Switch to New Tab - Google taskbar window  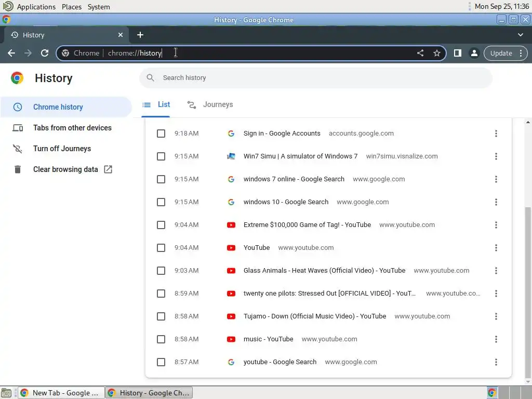(61, 393)
